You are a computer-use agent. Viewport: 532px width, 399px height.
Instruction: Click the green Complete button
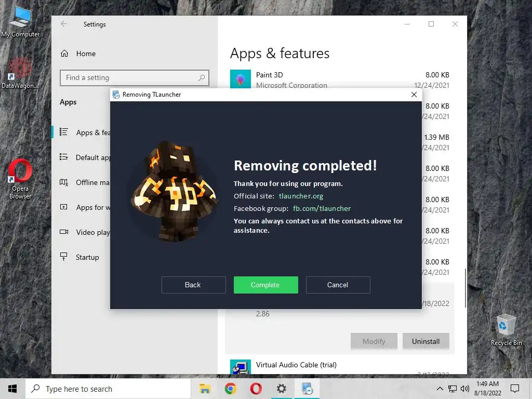[265, 285]
